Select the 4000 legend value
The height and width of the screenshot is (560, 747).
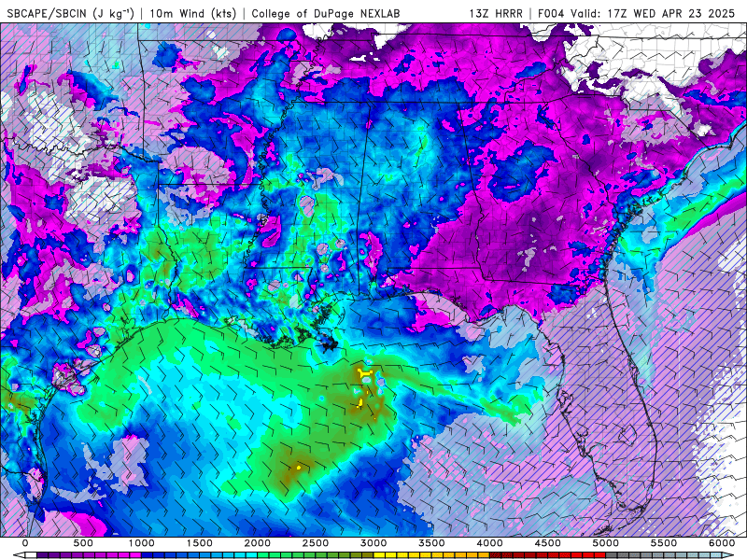[489, 543]
